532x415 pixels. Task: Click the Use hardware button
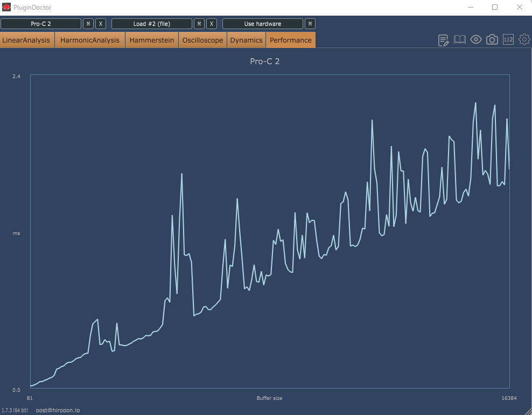click(263, 24)
